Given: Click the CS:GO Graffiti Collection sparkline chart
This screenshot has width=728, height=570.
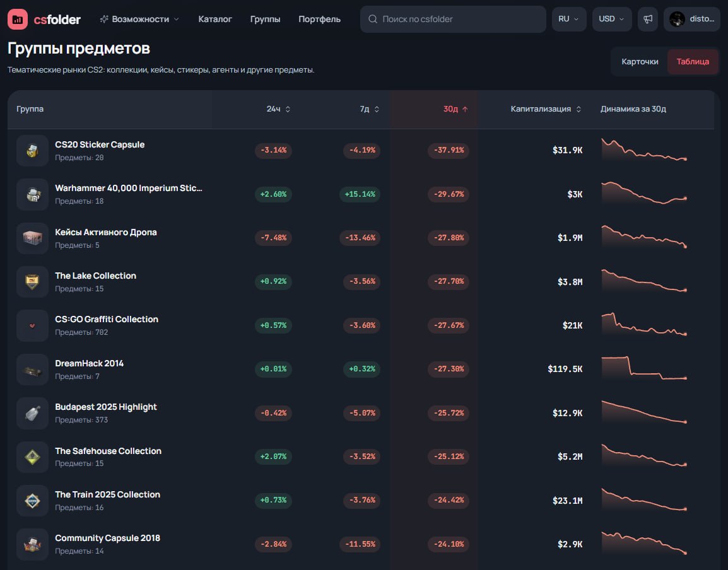Looking at the screenshot, I should click(644, 325).
